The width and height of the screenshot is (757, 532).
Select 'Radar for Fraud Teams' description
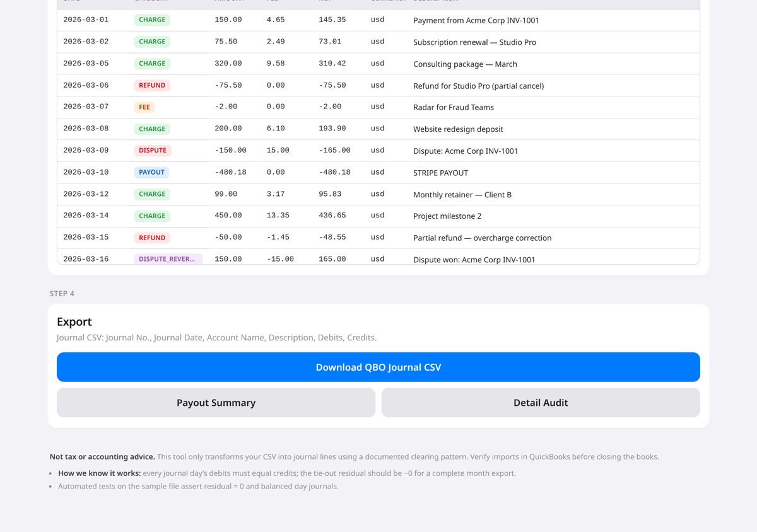454,107
